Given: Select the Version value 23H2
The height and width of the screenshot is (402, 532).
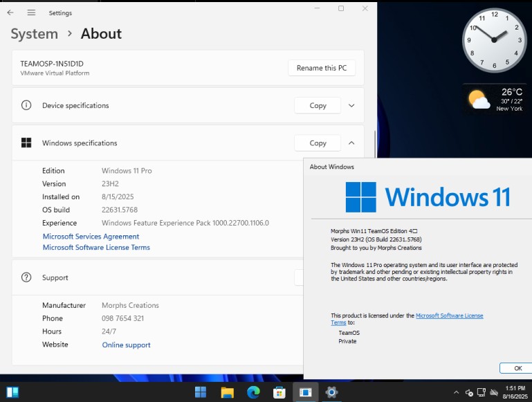Looking at the screenshot, I should point(110,183).
